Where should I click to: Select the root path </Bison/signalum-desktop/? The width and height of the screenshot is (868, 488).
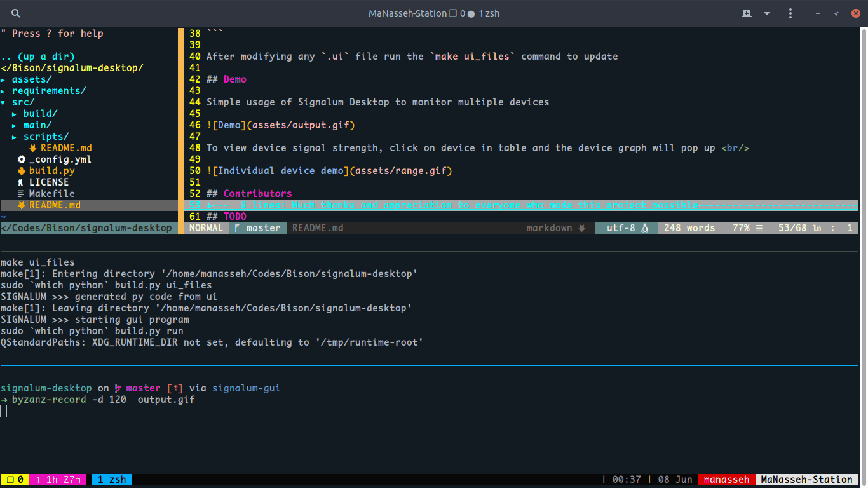72,68
